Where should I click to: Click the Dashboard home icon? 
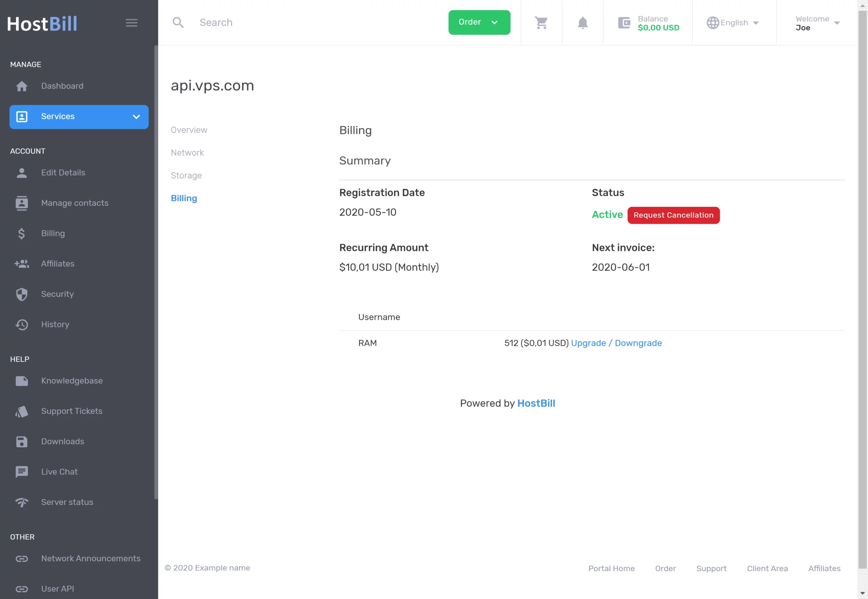[x=22, y=86]
